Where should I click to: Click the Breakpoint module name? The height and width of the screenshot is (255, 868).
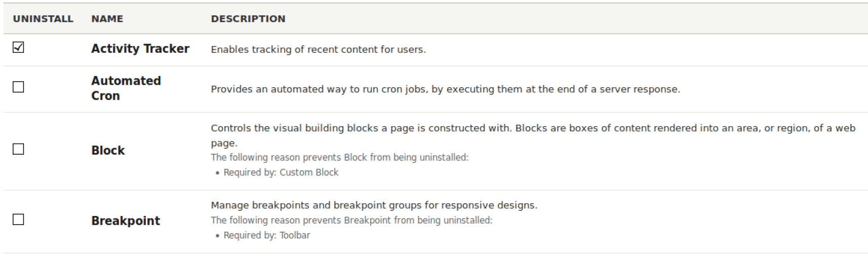[x=126, y=221]
